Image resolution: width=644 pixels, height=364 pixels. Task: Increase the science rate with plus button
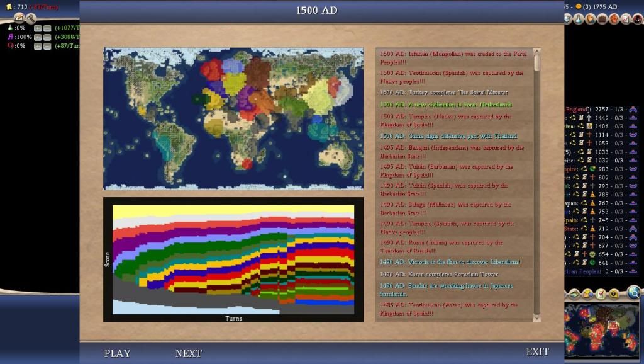(38, 28)
